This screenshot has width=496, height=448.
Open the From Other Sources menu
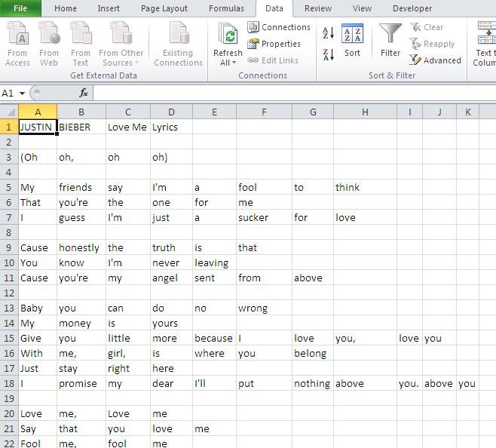(121, 44)
